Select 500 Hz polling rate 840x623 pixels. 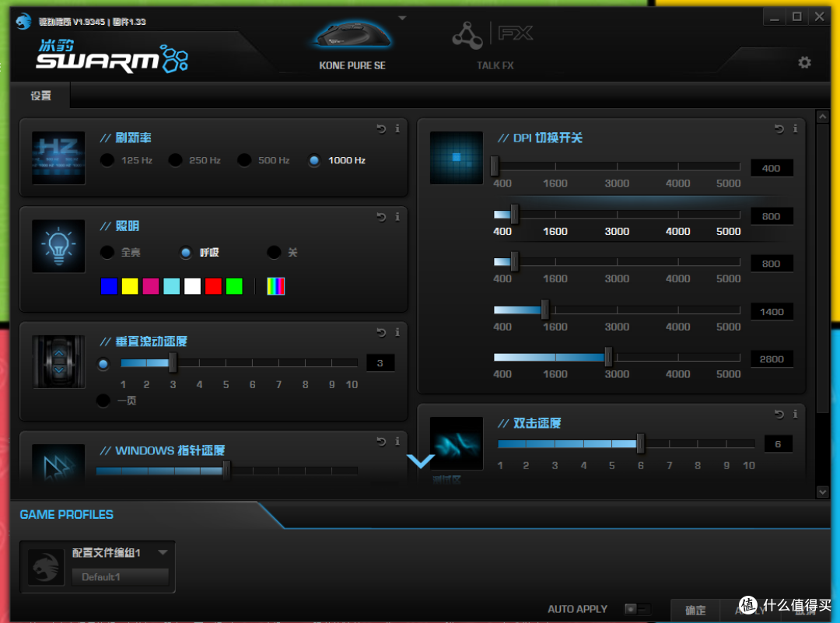244,160
